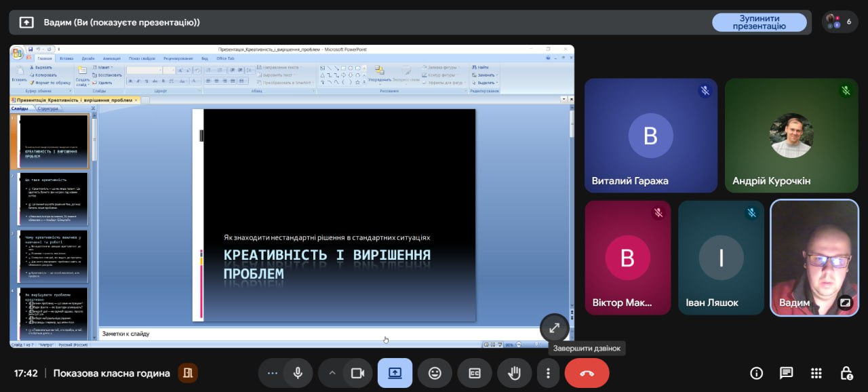Click the Зупинити презентацію button
This screenshot has width=868, height=392.
(759, 22)
